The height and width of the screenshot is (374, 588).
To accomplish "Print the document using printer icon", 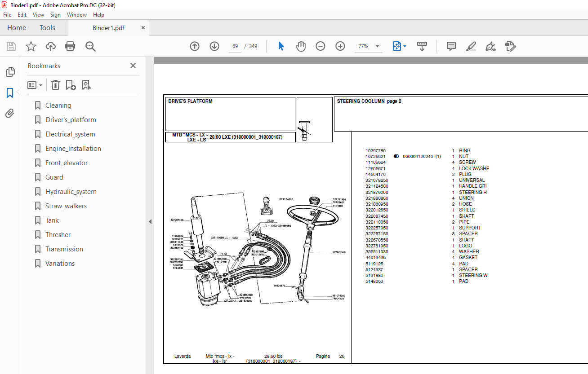I will click(70, 46).
